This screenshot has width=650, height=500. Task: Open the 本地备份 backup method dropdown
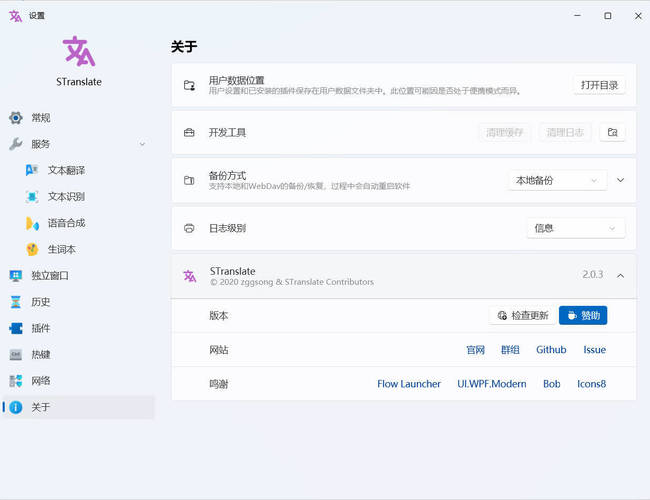pos(556,180)
